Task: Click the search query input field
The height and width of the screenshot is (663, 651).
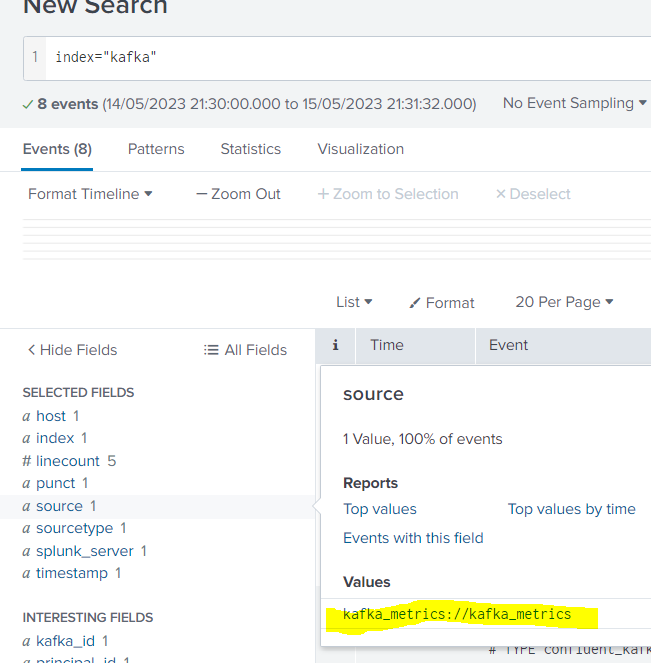Action: pos(347,58)
